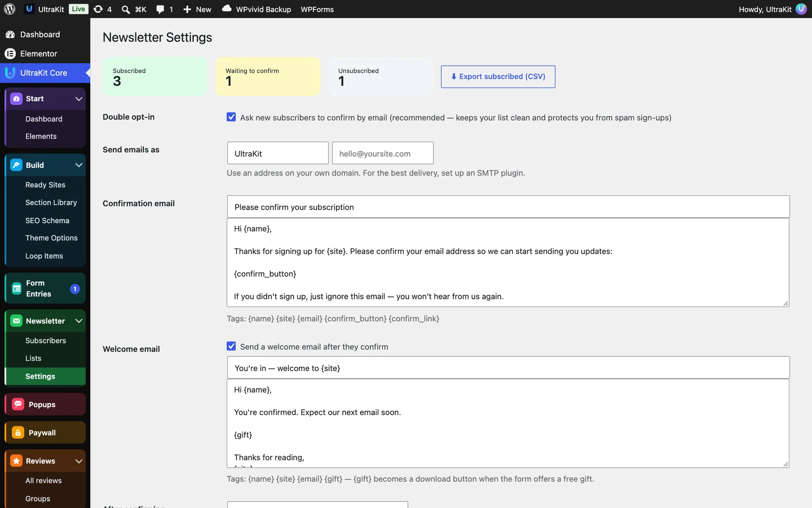This screenshot has height=508, width=812.
Task: Open the Paywall sidebar section
Action: point(45,433)
